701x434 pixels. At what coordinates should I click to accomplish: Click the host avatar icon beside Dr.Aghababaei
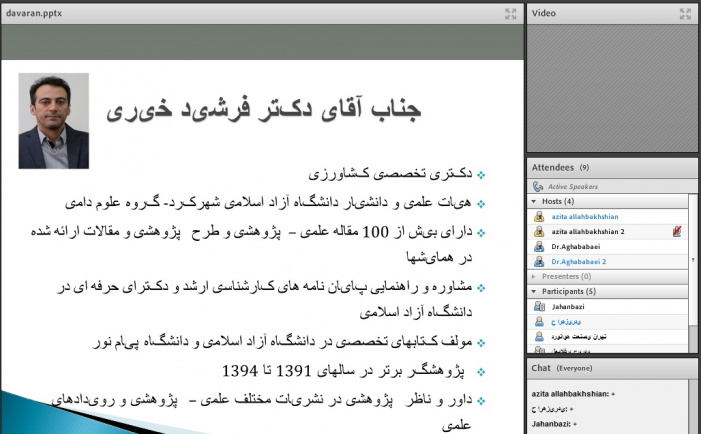tap(539, 246)
